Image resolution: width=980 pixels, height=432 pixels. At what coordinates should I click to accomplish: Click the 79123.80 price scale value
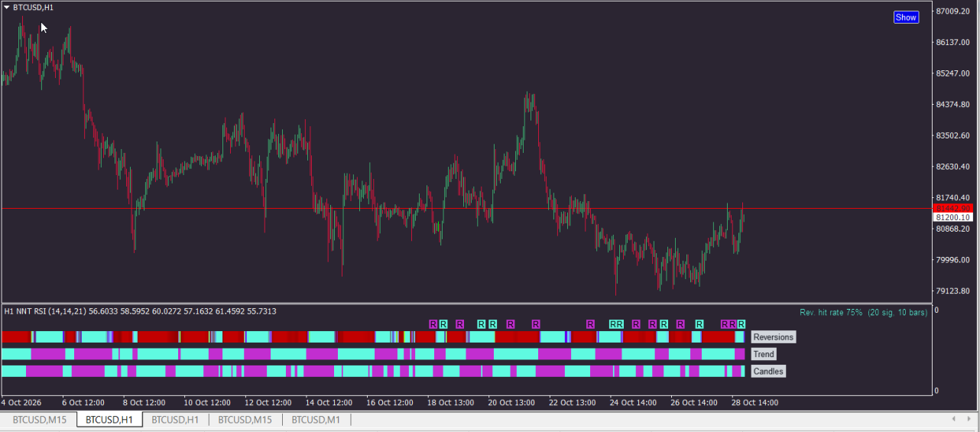(952, 291)
